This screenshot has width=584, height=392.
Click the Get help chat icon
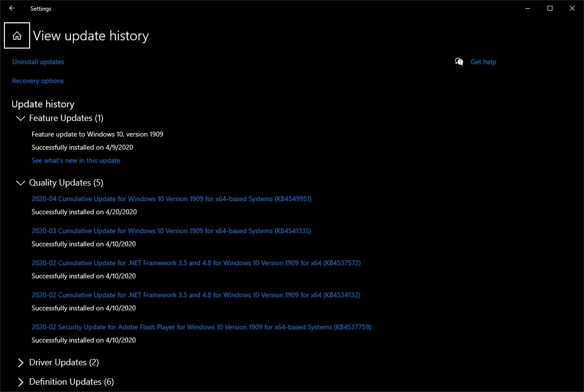pos(459,62)
